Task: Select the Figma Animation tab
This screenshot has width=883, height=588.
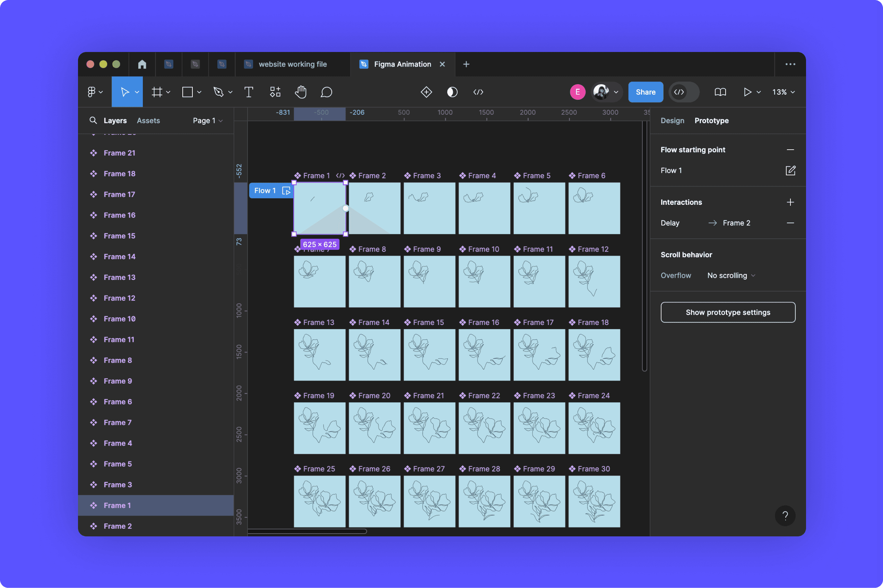Action: click(402, 64)
